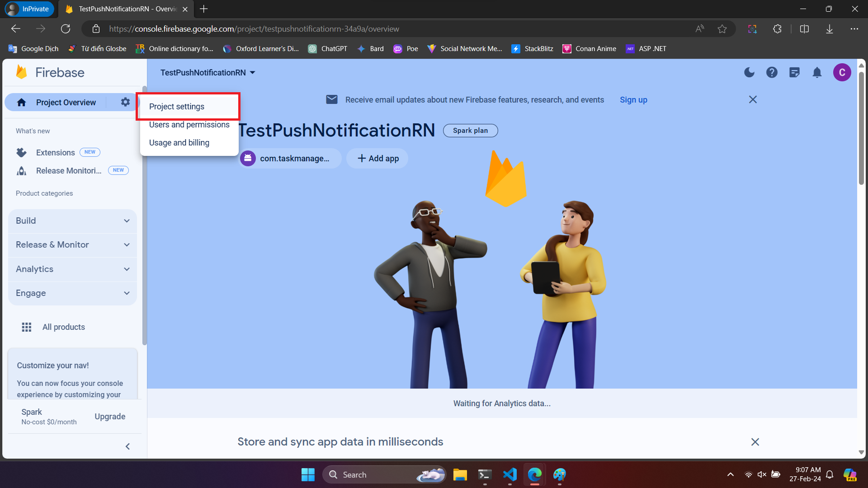Open split screen icon in toolbar
Screen dimensions: 868x488
coord(804,29)
